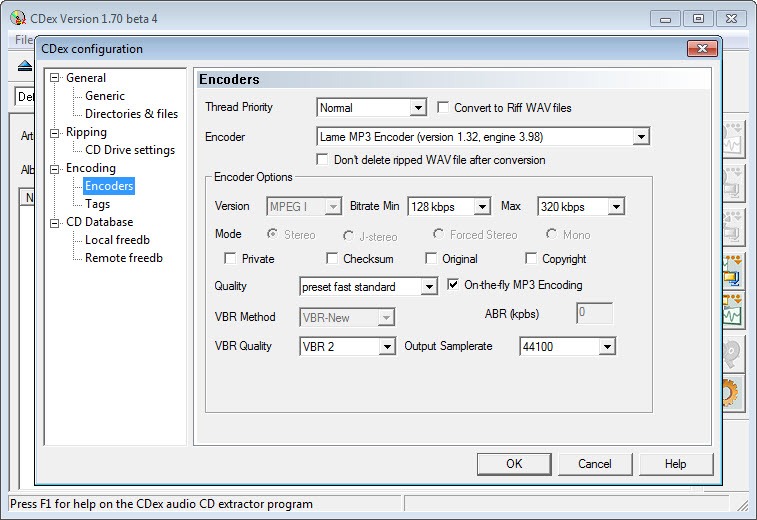This screenshot has width=757, height=520.
Task: Disable On-the-fly MP3 Encoding checkbox
Action: pyautogui.click(x=453, y=284)
